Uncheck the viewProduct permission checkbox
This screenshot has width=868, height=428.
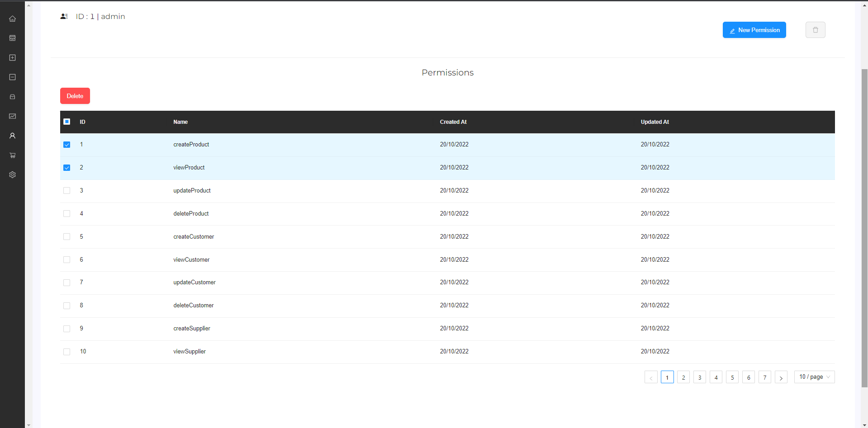click(66, 167)
